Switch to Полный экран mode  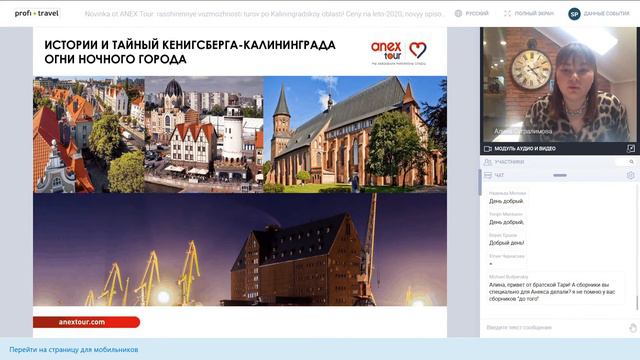534,13
